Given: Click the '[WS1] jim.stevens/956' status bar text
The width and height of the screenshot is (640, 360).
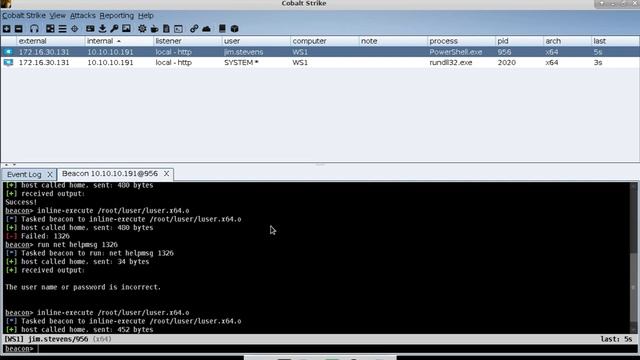Looking at the screenshot, I should click(x=46, y=339).
